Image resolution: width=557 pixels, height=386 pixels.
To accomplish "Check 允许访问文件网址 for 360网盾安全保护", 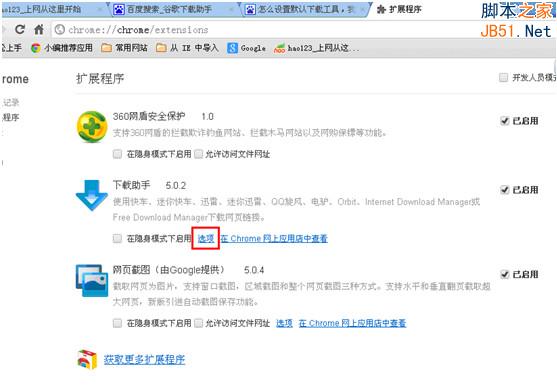I will [199, 154].
